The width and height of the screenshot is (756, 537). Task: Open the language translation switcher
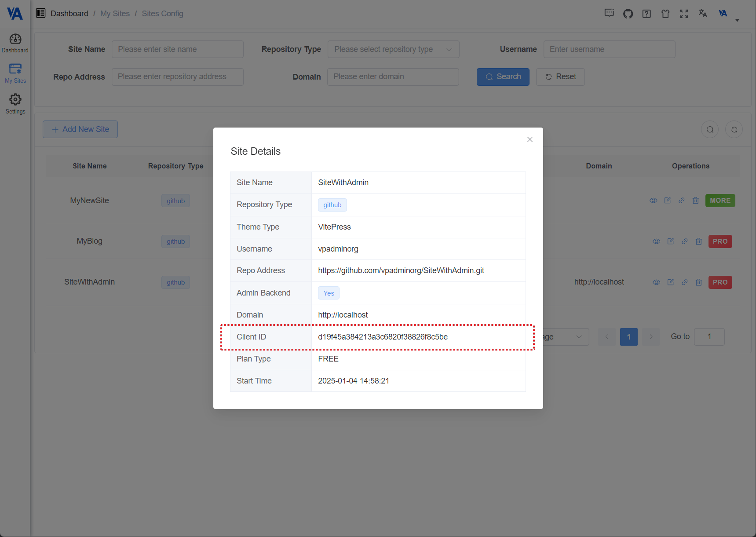click(x=702, y=14)
